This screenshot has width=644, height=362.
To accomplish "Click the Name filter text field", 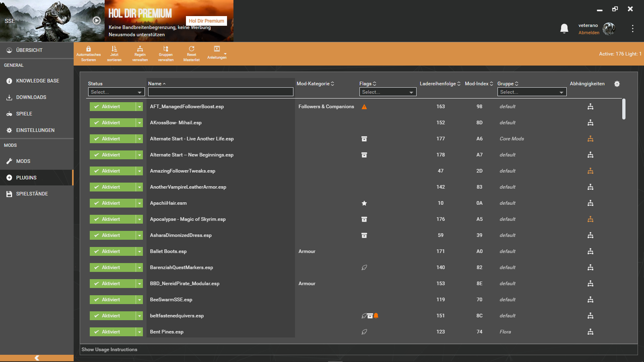I will 221,92.
